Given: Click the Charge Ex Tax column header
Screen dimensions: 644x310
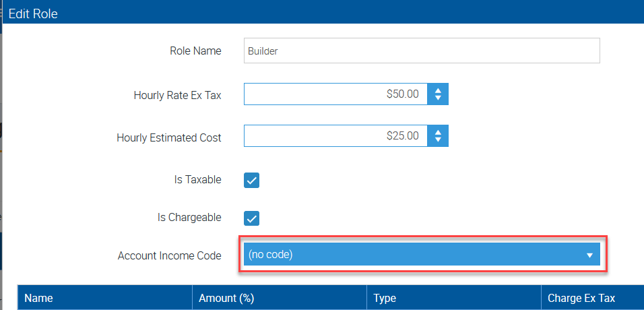Looking at the screenshot, I should click(x=581, y=298).
